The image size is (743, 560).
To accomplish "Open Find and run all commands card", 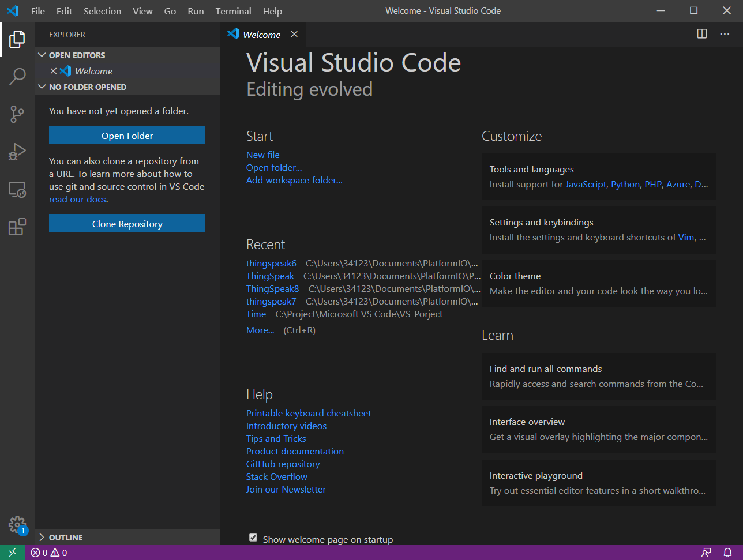I will pos(599,376).
